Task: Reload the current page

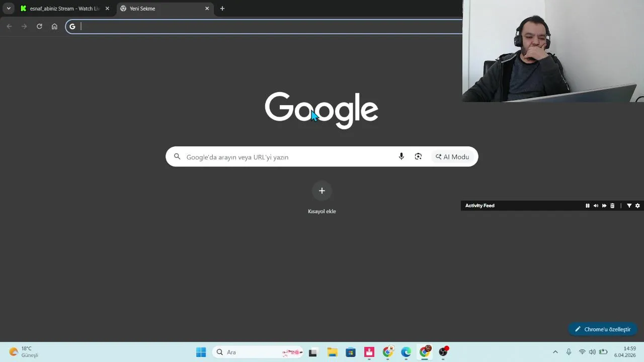Action: (39, 27)
